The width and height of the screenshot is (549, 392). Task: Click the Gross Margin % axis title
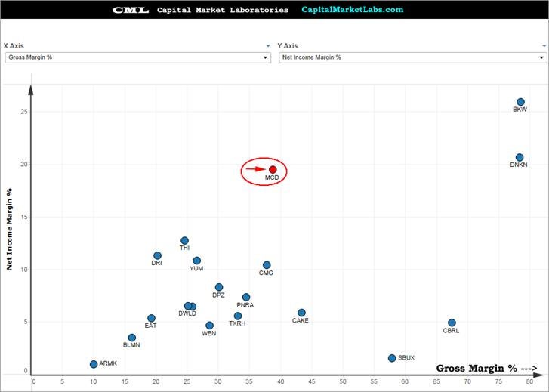486,368
